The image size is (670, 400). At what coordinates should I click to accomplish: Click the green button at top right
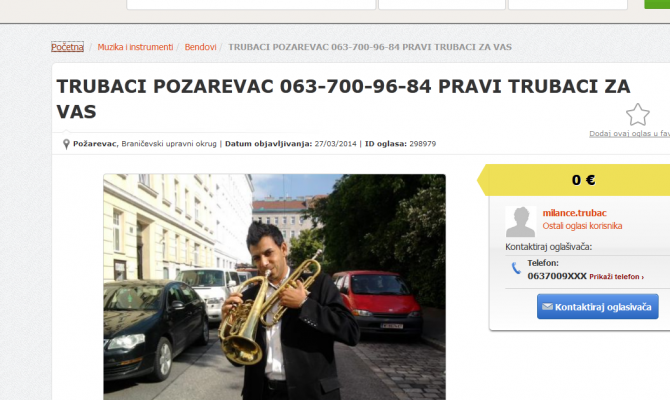tap(657, 4)
